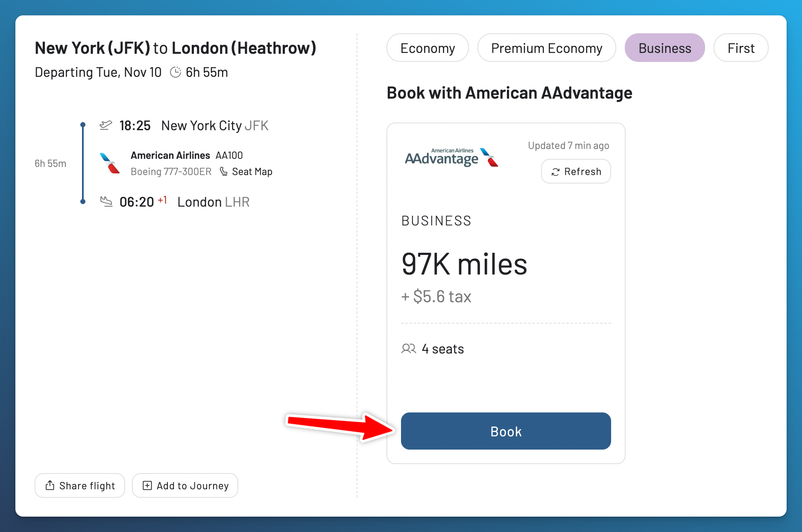Click the + $5.6 tax text
This screenshot has height=532, width=802.
click(436, 296)
